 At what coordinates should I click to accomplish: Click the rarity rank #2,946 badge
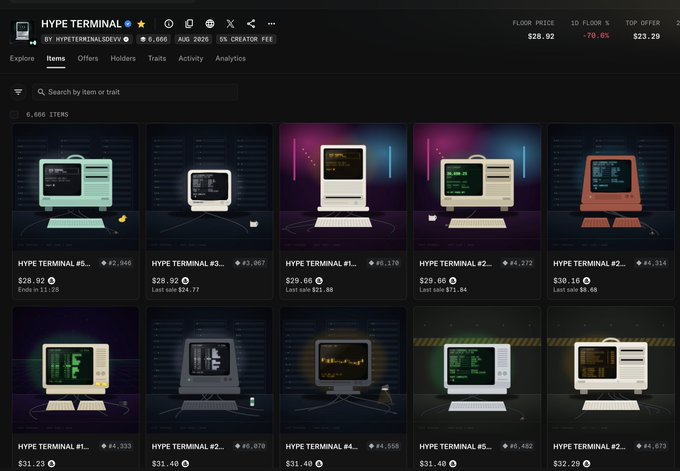[x=116, y=263]
